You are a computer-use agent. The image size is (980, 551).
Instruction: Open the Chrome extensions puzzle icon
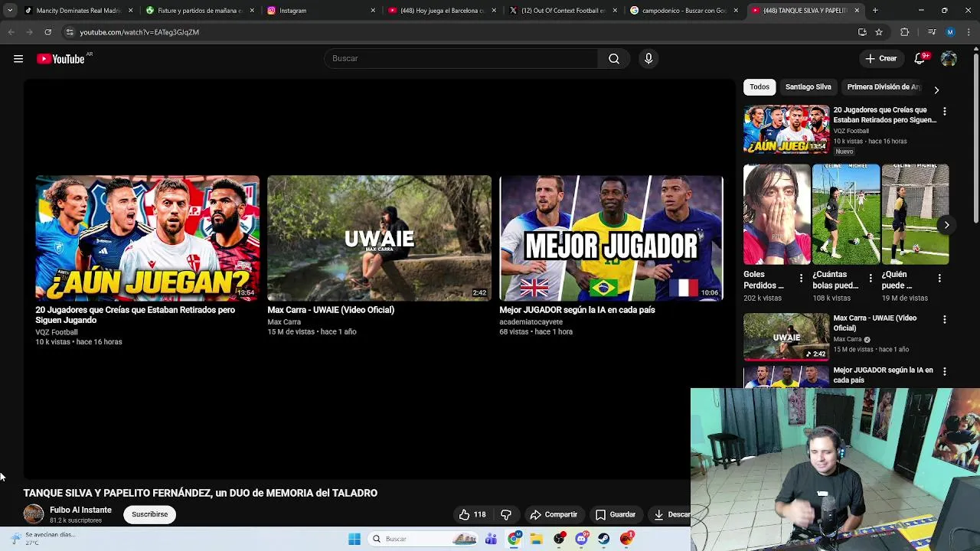click(x=904, y=32)
